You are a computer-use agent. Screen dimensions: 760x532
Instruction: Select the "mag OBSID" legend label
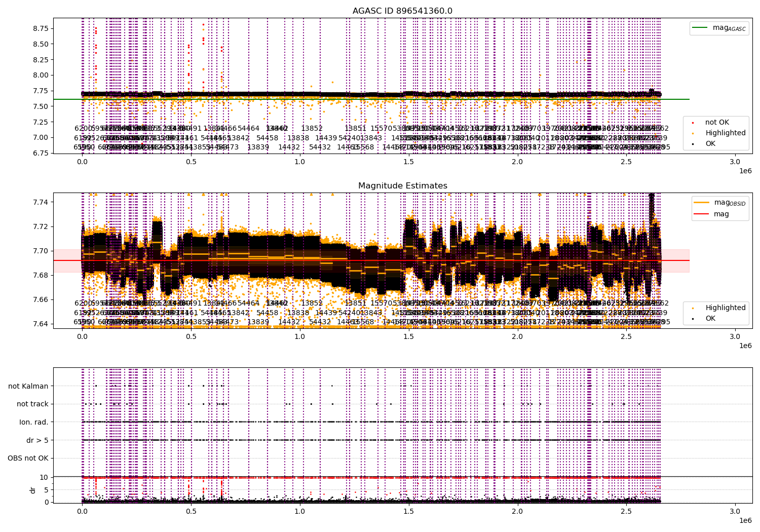pyautogui.click(x=730, y=203)
